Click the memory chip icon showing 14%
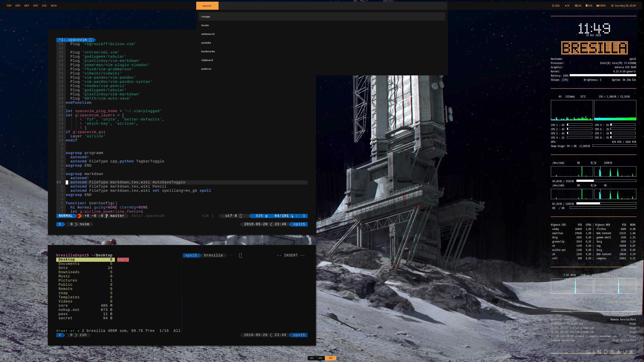Screen dimensions: 644x362 [x=586, y=6]
